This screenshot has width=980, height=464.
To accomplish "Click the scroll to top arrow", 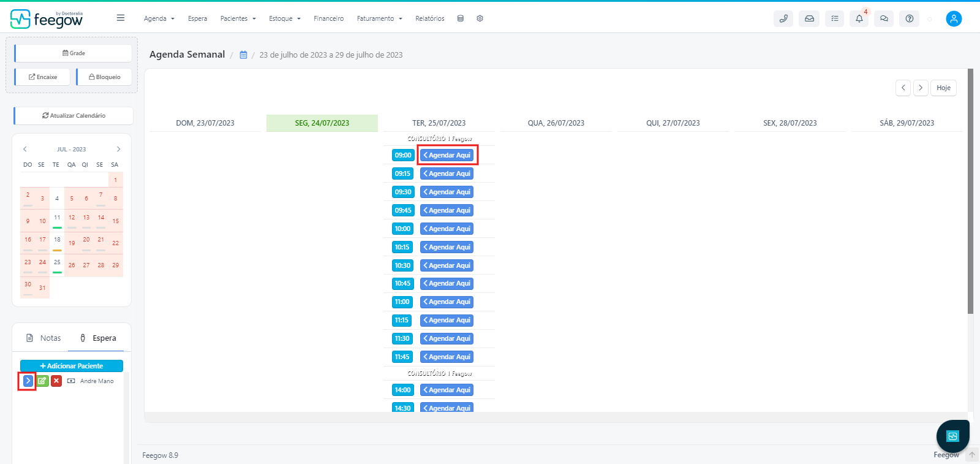I will click(x=971, y=455).
